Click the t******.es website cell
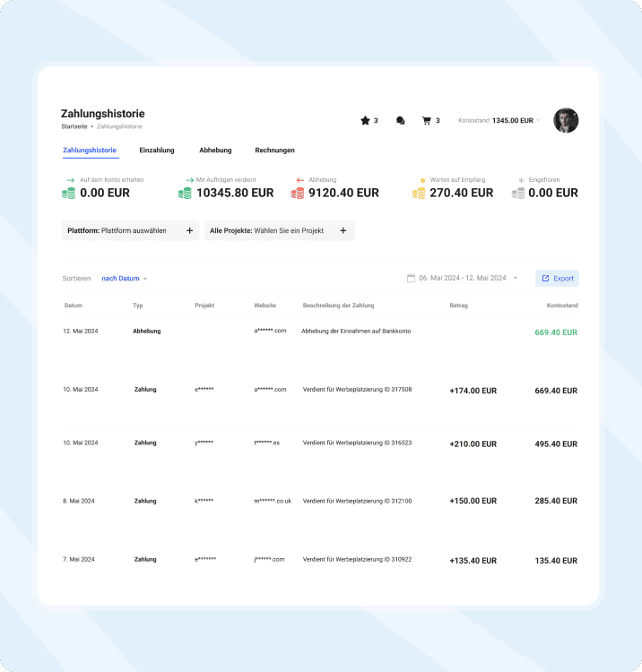642x672 pixels. tap(266, 443)
